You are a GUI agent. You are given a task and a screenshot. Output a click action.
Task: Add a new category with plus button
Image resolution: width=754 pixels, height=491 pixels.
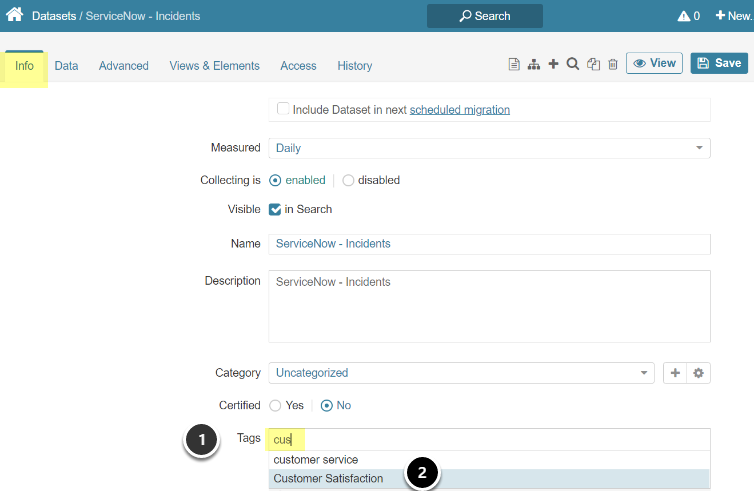coord(675,373)
